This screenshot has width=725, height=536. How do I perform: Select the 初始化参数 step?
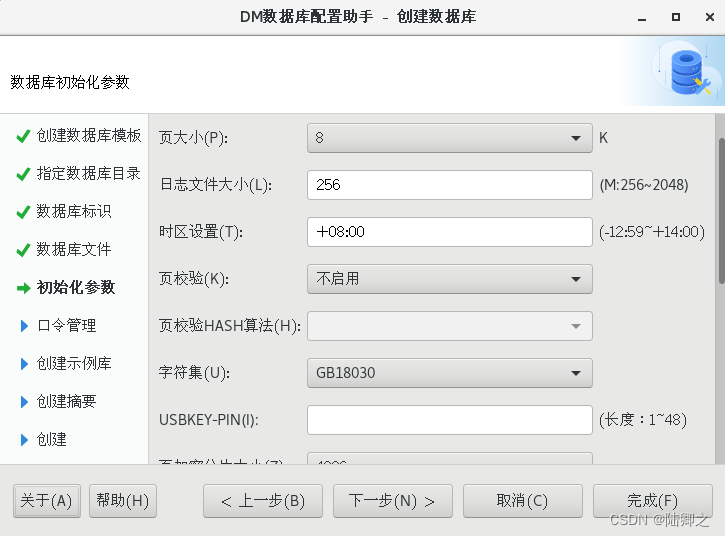[75, 287]
